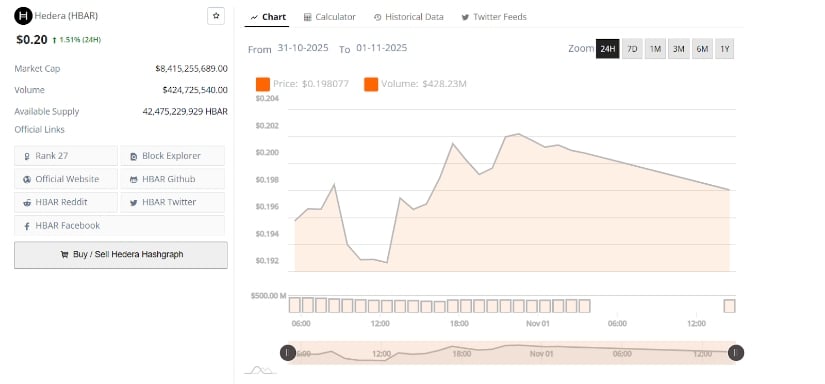This screenshot has height=384, width=825.
Task: Open the Rank 27 link
Action: pyautogui.click(x=66, y=156)
